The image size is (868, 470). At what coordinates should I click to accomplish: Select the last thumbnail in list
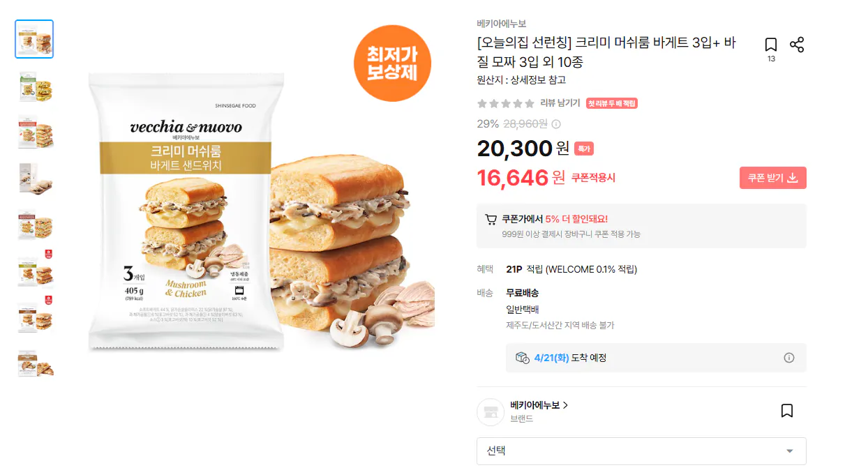pyautogui.click(x=34, y=363)
